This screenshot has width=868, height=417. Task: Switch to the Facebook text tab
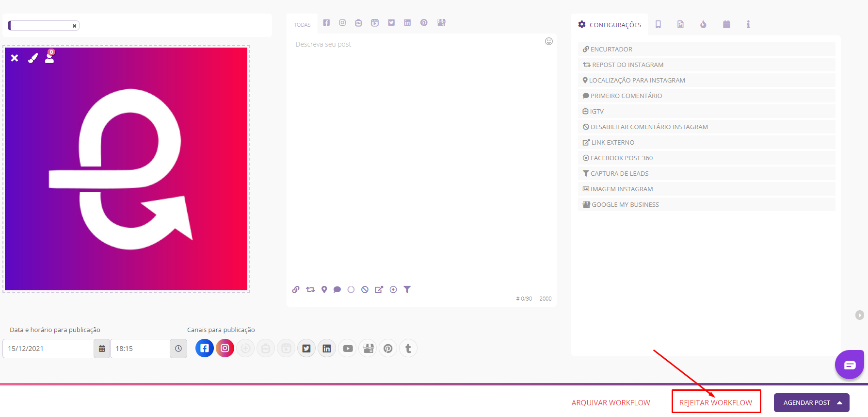[326, 23]
